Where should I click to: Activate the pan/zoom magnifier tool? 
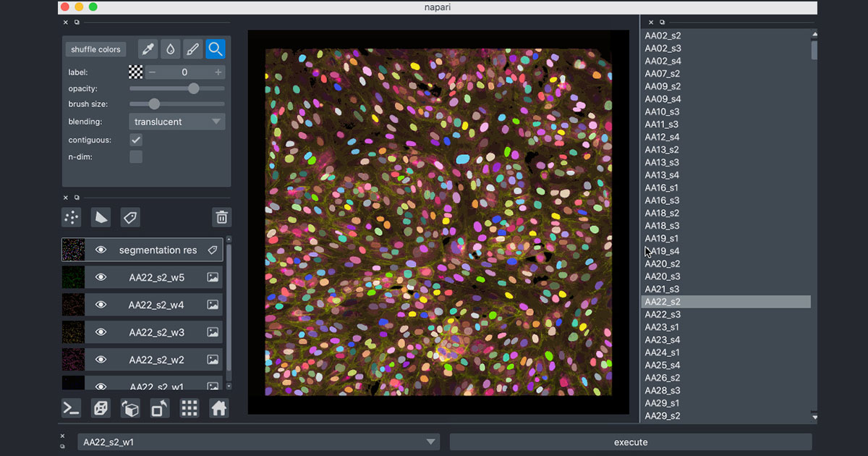[215, 49]
